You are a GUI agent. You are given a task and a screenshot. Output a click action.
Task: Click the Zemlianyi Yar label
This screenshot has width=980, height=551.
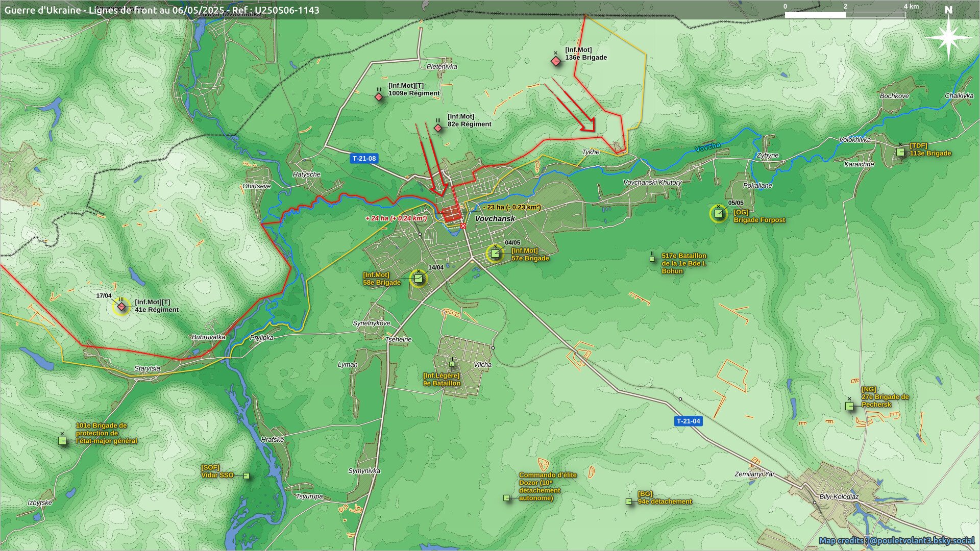click(754, 474)
